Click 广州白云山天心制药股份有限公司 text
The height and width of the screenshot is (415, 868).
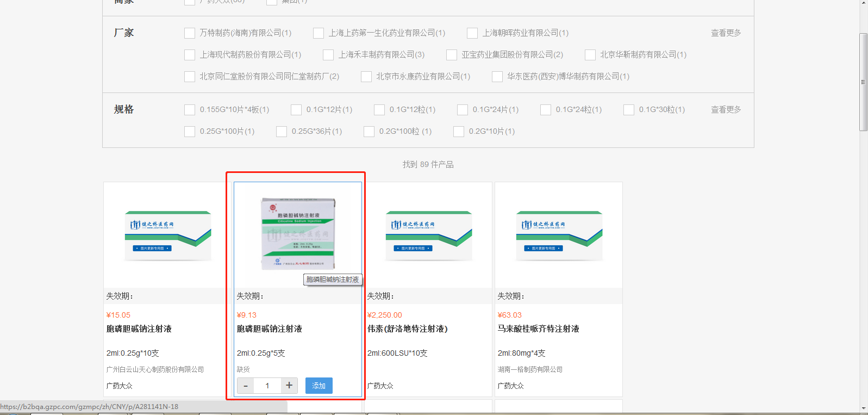[155, 369]
